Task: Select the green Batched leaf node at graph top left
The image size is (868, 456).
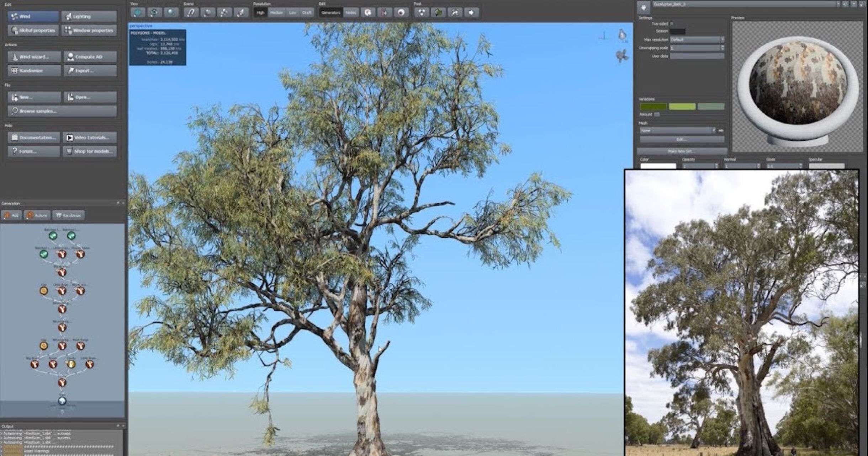Action: pyautogui.click(x=53, y=235)
